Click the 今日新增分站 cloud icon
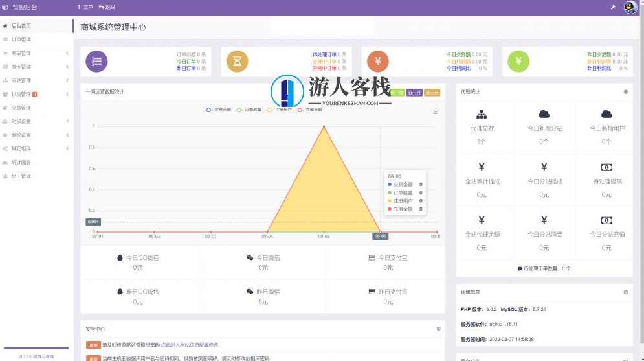This screenshot has height=361, width=644. [x=544, y=114]
